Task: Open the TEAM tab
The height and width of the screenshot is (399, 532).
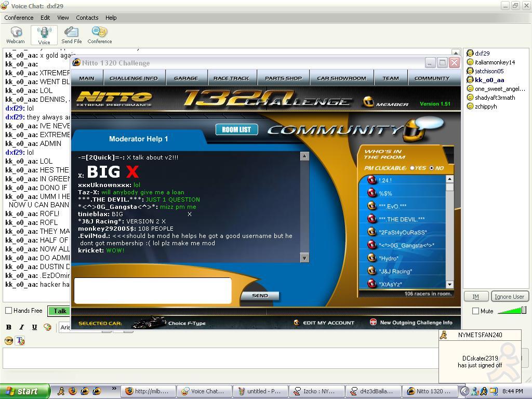Action: click(391, 78)
